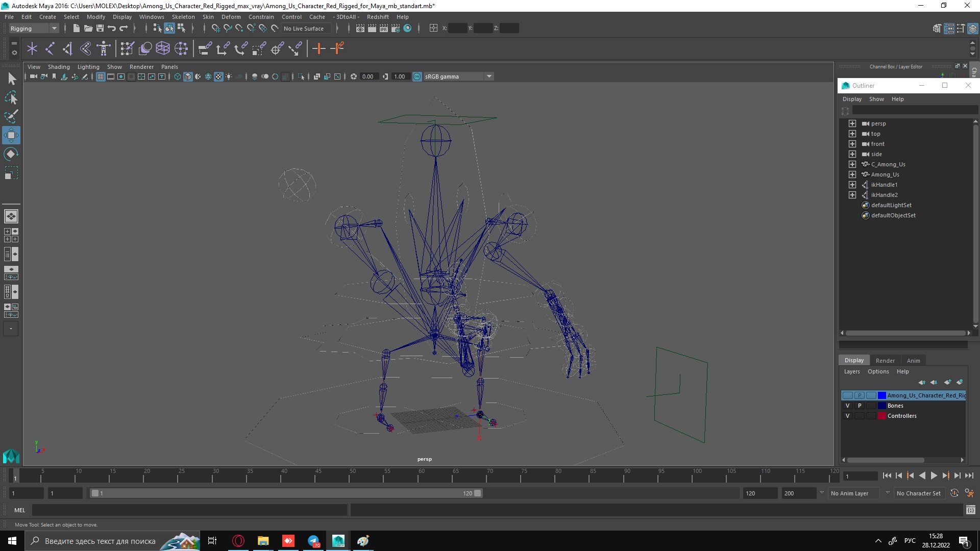
Task: Click the Controllers layer red color swatch
Action: coord(881,416)
